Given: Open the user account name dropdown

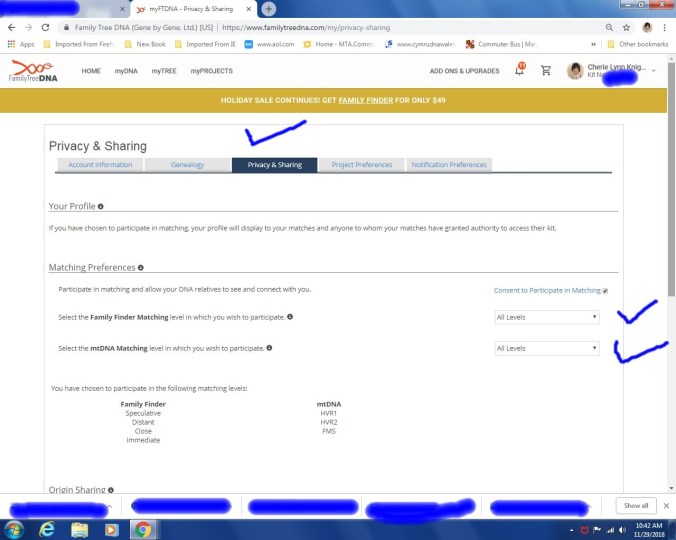Looking at the screenshot, I should (654, 71).
